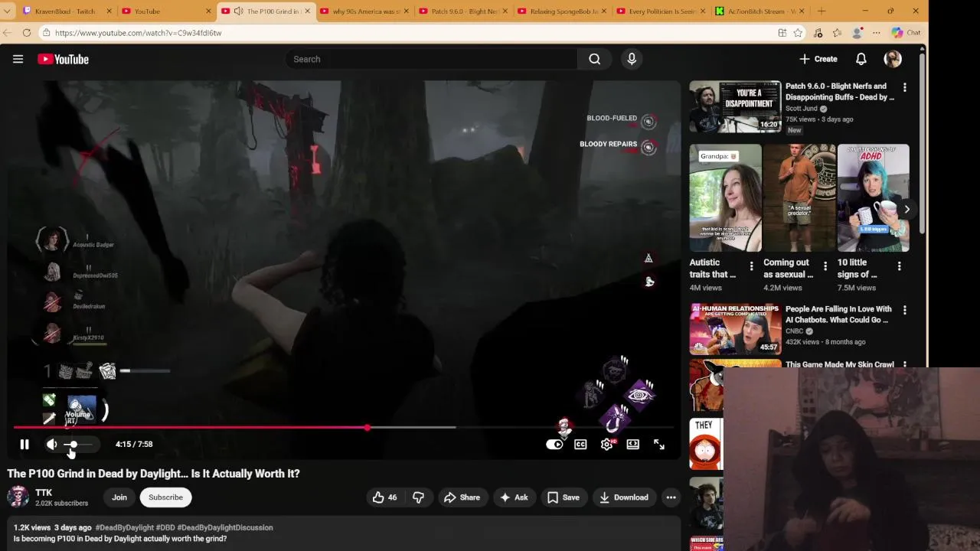Viewport: 980px width, 551px height.
Task: Open the AI-Human Relationships CNBC thumbnail
Action: point(735,329)
